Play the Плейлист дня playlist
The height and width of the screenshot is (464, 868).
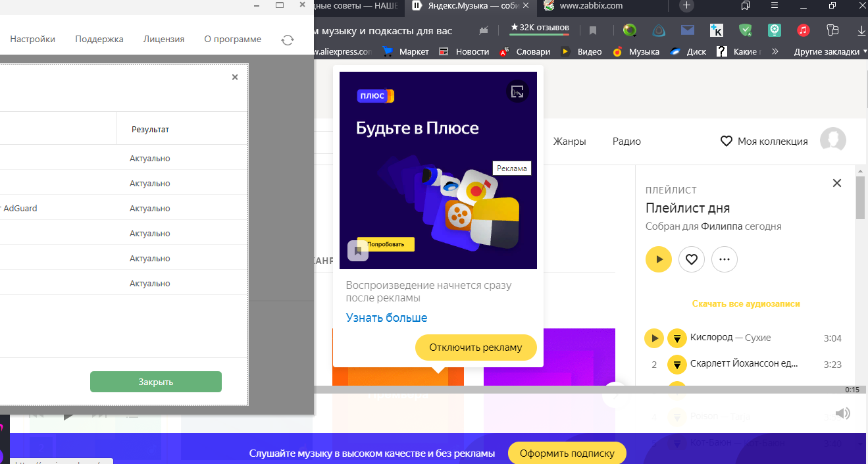point(659,259)
